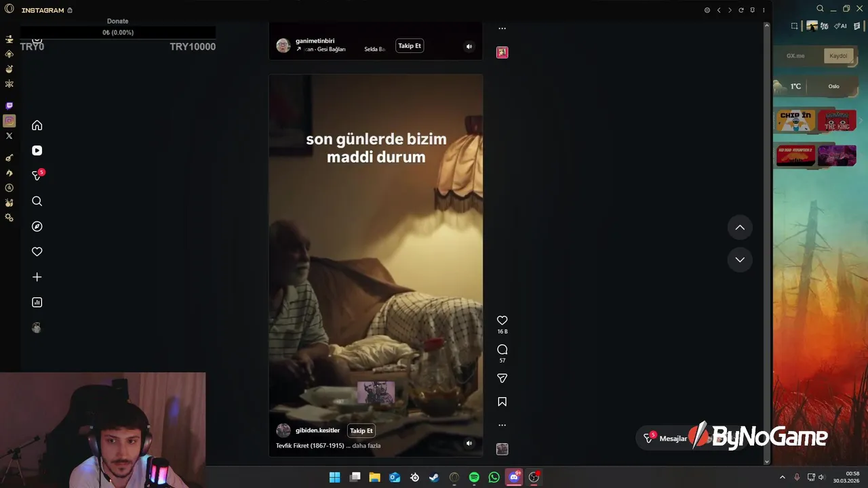The width and height of the screenshot is (868, 488).
Task: Save the reel with the bookmark icon
Action: point(502,402)
